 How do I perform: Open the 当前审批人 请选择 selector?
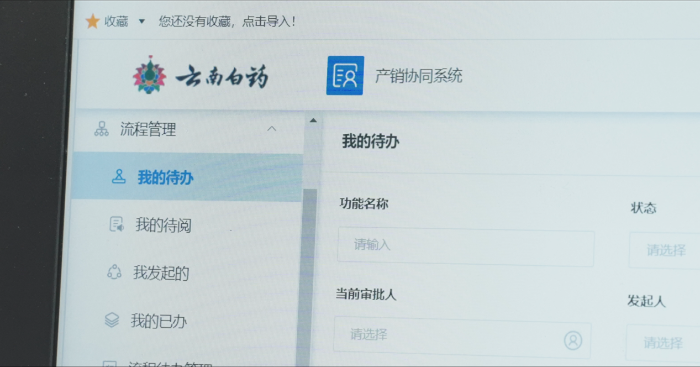(462, 337)
